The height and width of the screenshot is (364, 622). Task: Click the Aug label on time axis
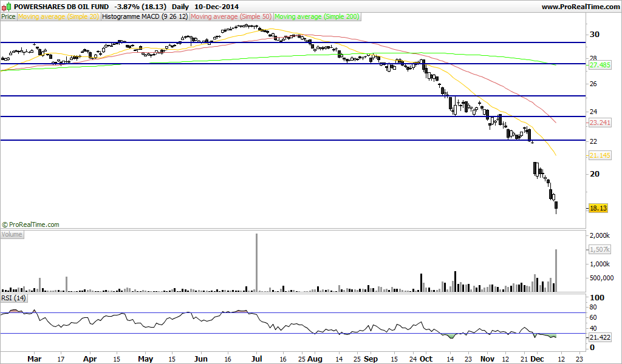tap(315, 359)
